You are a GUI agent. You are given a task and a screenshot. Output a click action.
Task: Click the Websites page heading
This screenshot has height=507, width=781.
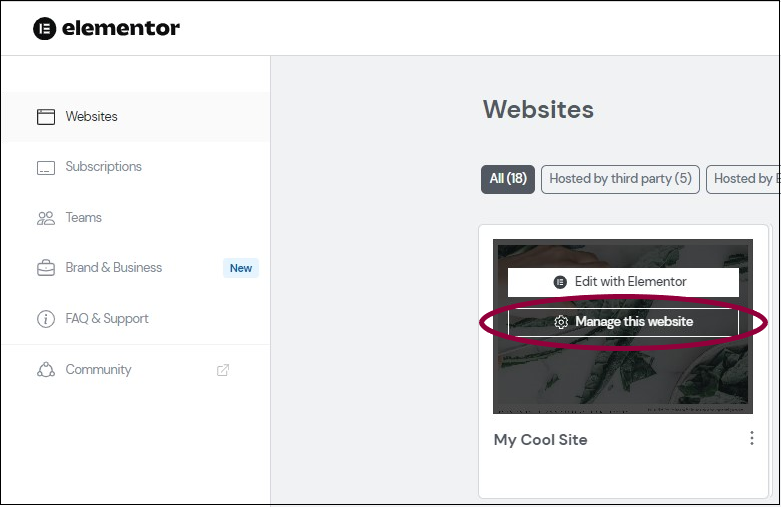[538, 110]
